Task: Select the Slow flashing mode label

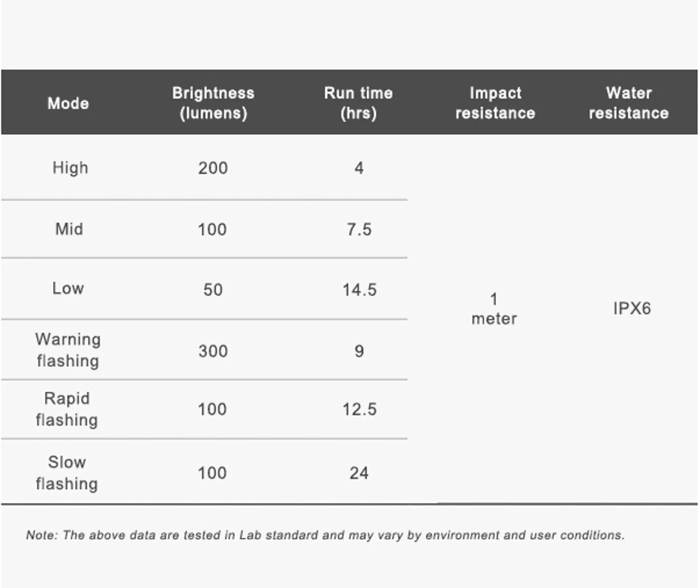Action: click(67, 473)
